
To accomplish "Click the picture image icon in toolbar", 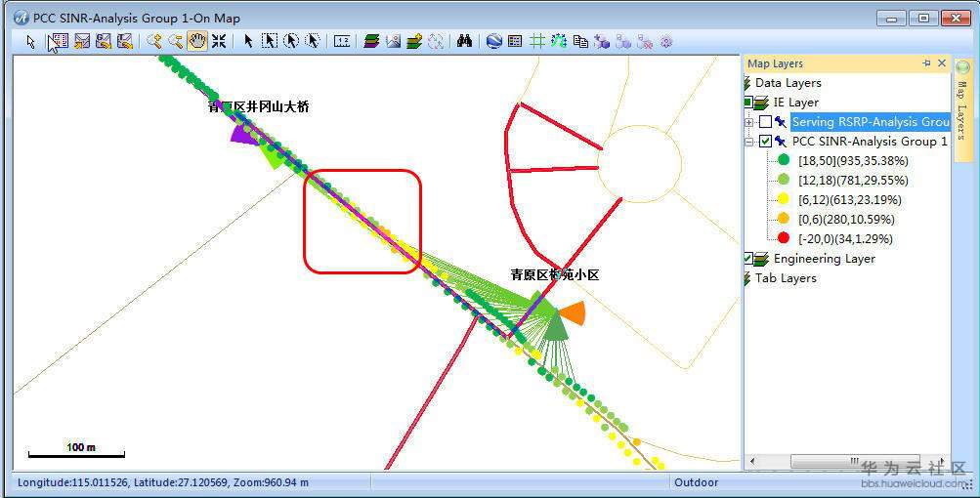I will coord(393,42).
